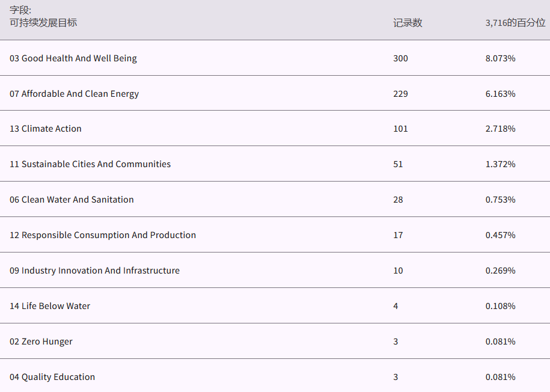The height and width of the screenshot is (392, 550).
Task: Choose 11 Sustainable Cities And Communities
Action: point(90,164)
